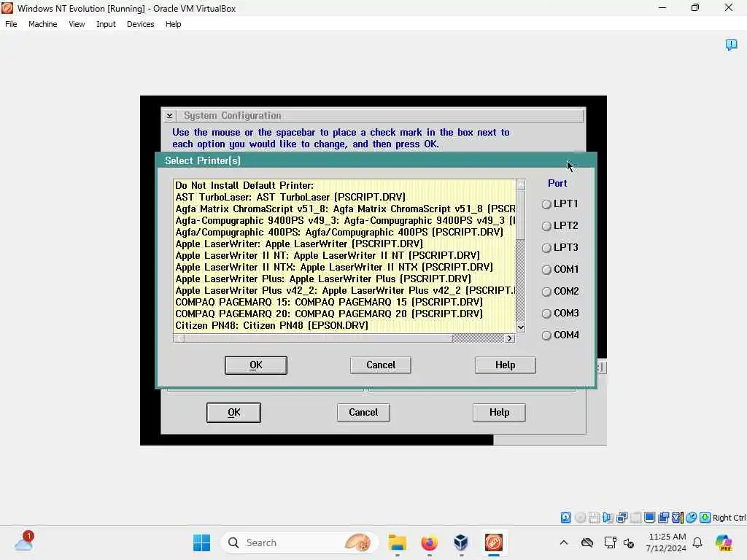Open the Input menu
This screenshot has height=560, width=747.
106,24
